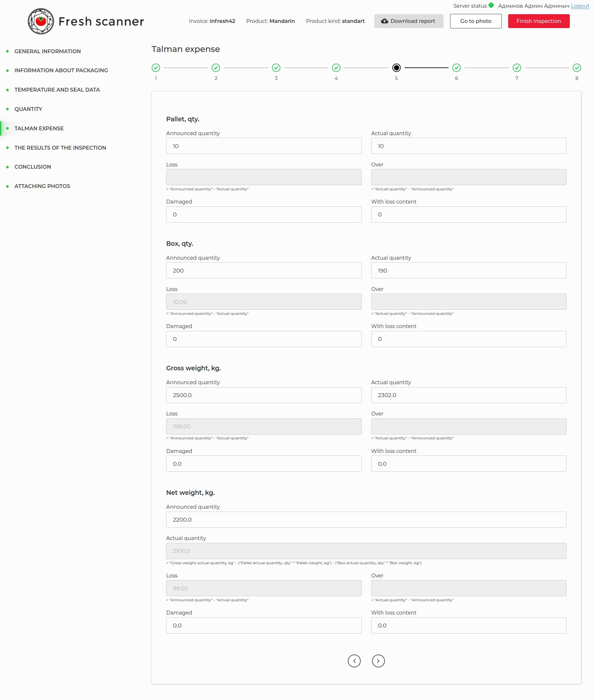Open Attaching Photos sidebar item
The image size is (594, 700).
point(42,186)
